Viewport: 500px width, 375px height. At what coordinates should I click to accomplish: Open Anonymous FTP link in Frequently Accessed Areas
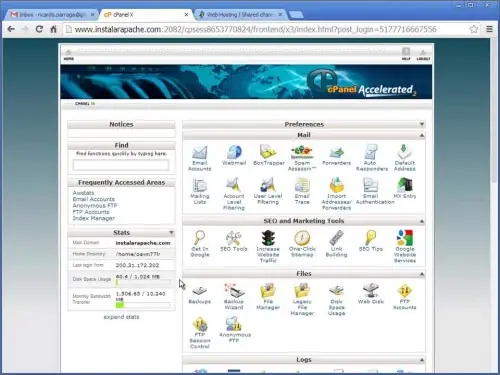[95, 205]
